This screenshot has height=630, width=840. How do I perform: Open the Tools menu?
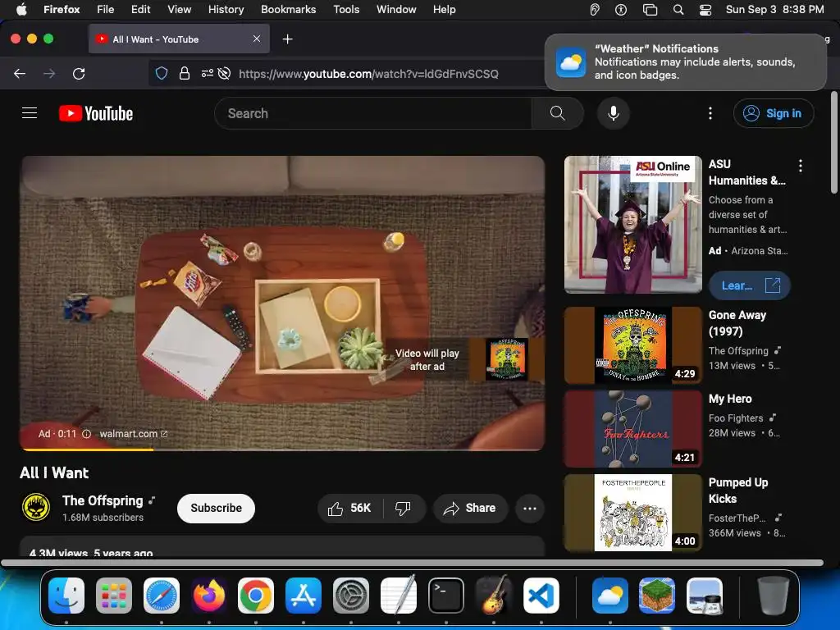(346, 9)
